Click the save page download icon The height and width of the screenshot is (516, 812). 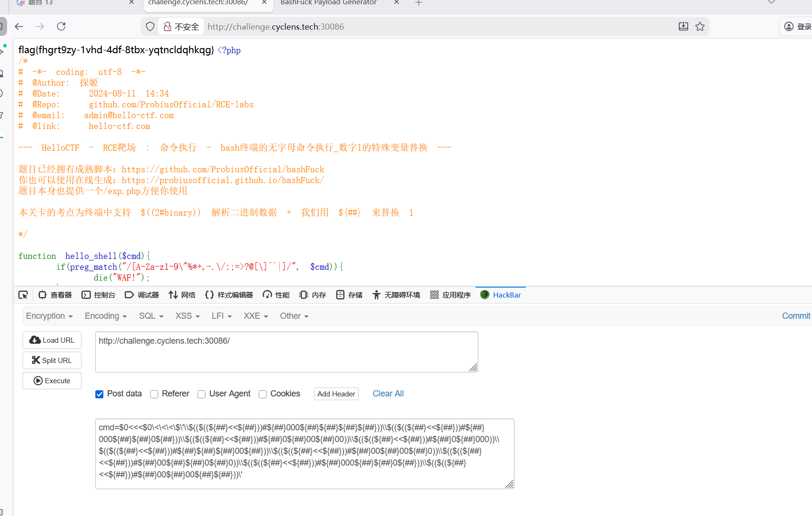683,27
